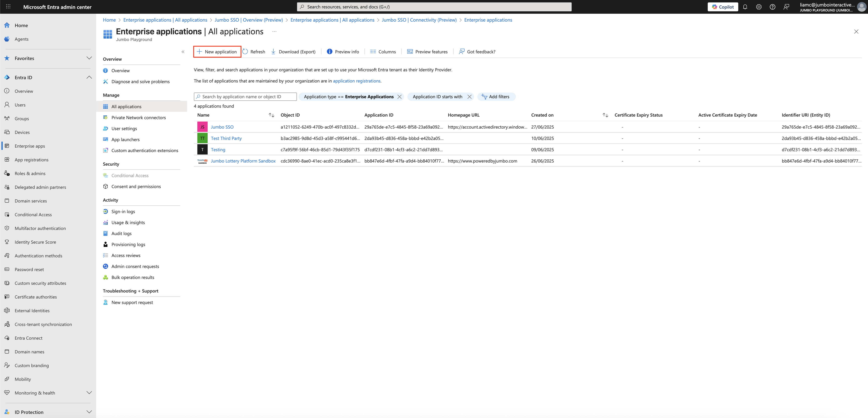
Task: Focus the global search resources box
Action: (x=434, y=7)
